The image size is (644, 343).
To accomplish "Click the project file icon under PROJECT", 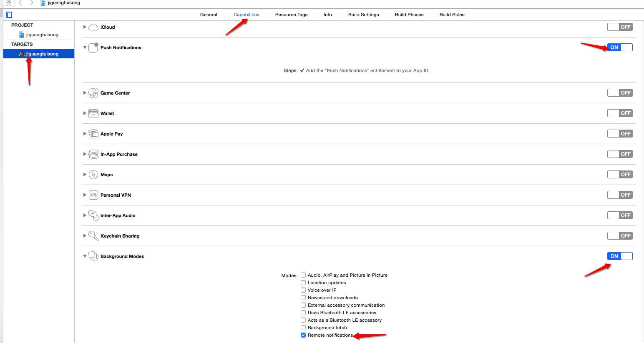I will coord(22,35).
